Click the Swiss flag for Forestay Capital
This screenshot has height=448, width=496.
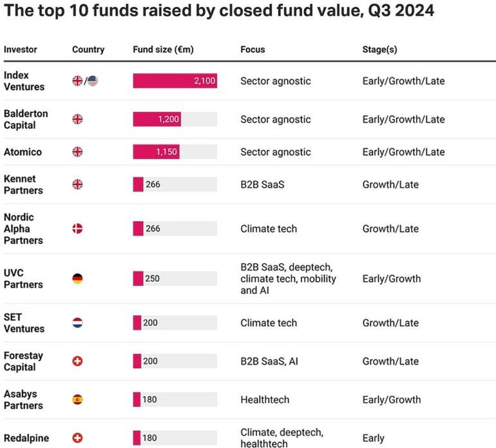[x=77, y=362]
